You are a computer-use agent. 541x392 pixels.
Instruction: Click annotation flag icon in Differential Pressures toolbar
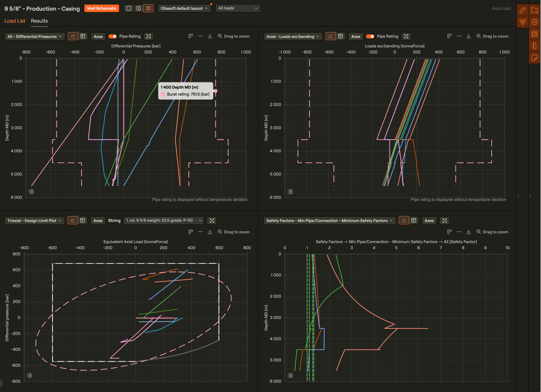[191, 36]
